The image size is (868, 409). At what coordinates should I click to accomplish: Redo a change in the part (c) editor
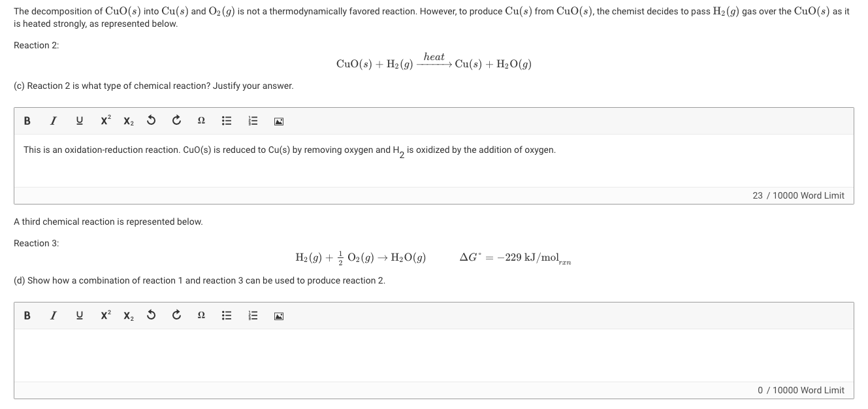pos(175,121)
